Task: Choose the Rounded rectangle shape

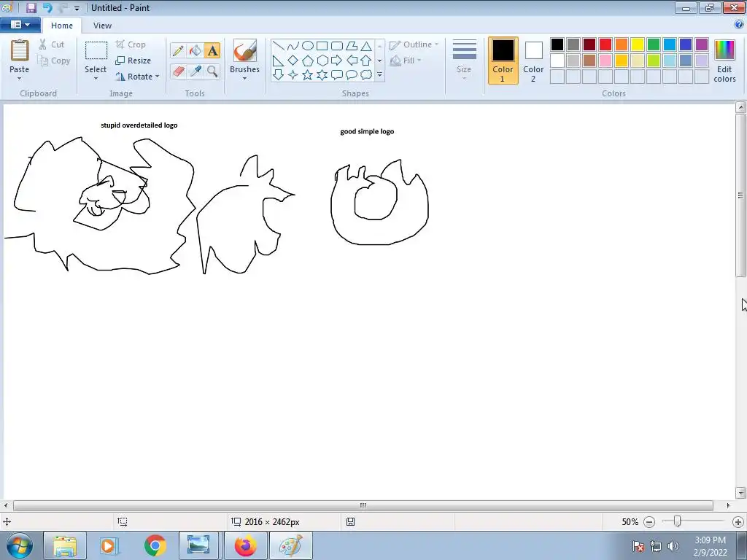Action: tap(337, 46)
